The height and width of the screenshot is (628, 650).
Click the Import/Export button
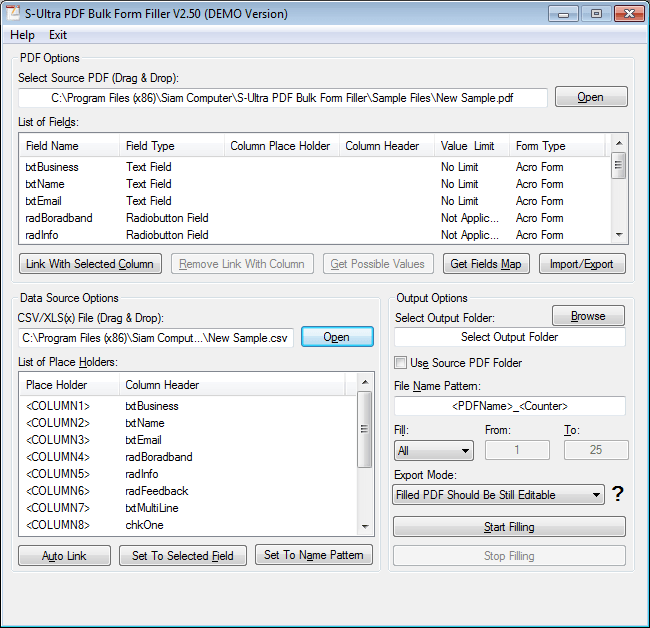[x=583, y=264]
